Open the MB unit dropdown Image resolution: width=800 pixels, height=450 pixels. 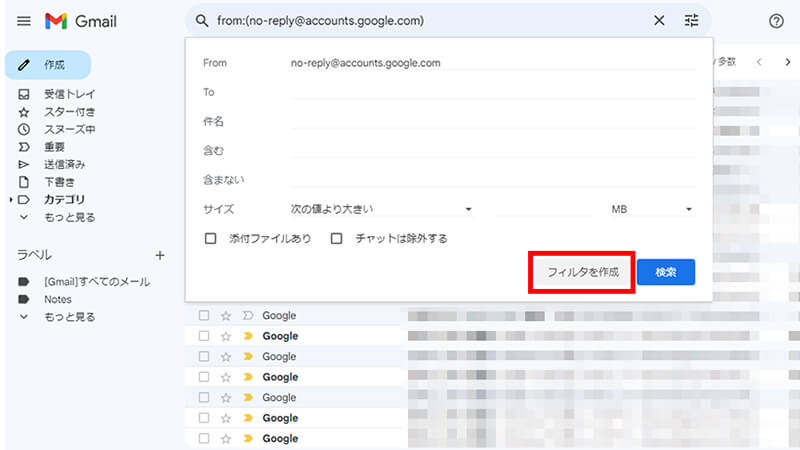tap(651, 209)
